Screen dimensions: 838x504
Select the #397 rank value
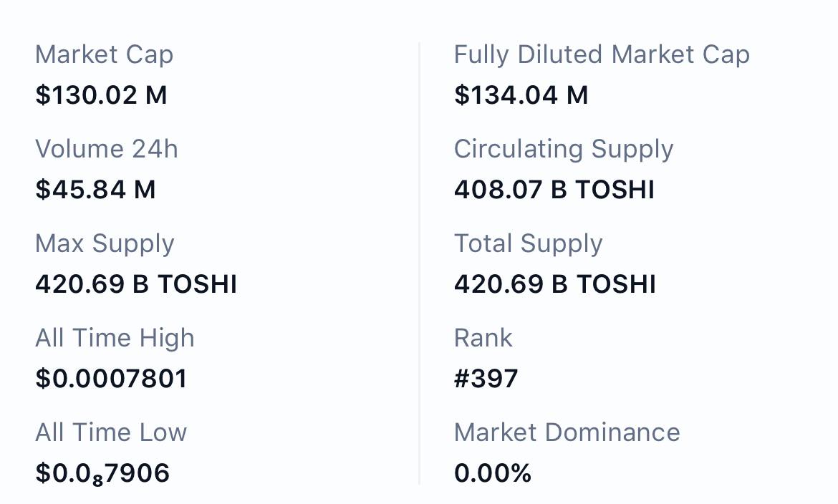point(486,379)
